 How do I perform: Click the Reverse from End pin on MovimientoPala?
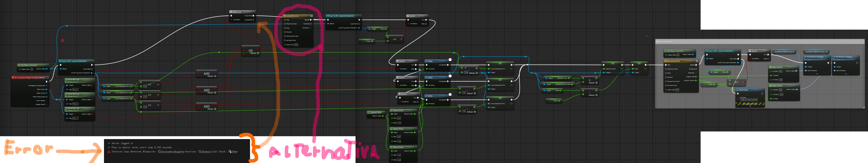pos(666,81)
